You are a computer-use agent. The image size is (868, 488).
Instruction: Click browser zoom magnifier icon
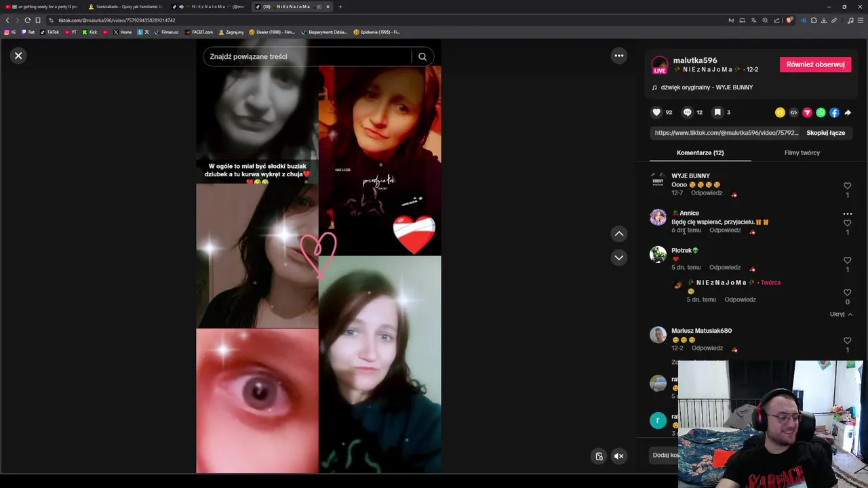point(765,20)
